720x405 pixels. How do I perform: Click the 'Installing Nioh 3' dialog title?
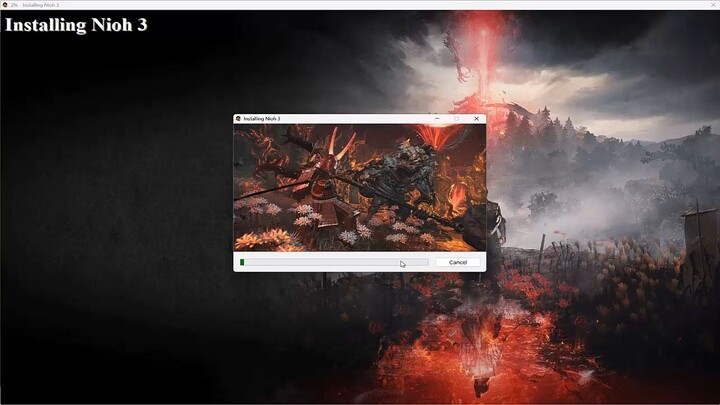click(262, 118)
